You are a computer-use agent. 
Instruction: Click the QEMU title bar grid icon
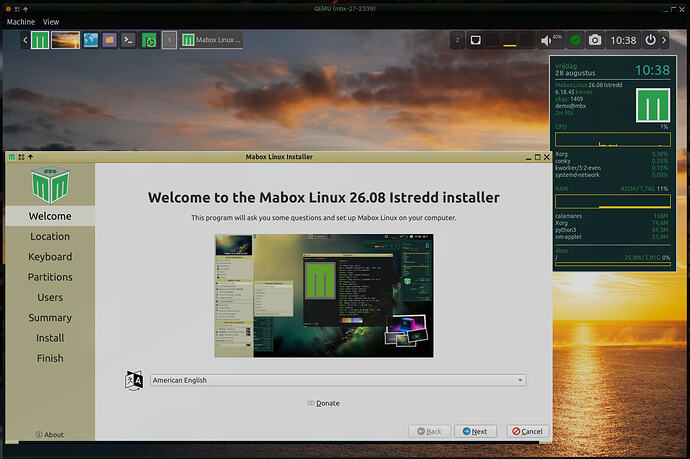click(x=17, y=8)
